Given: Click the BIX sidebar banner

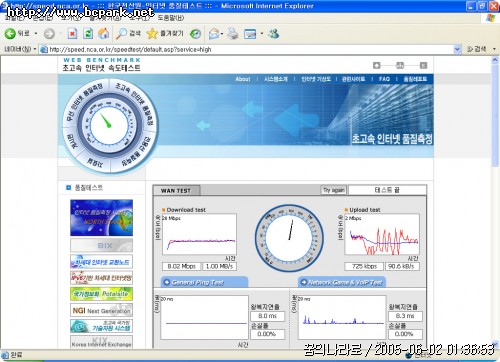Looking at the screenshot, I should [x=101, y=245].
